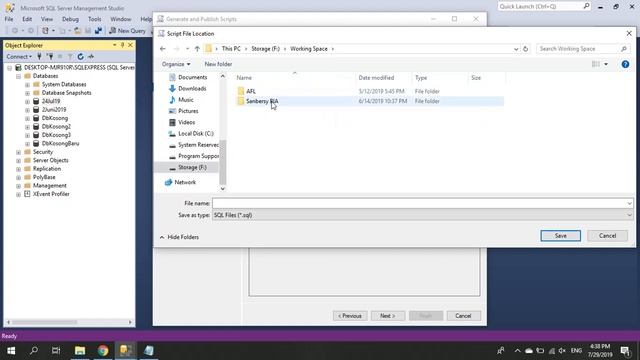640x360 pixels.
Task: Select Downloads in the navigation pane
Action: point(192,89)
